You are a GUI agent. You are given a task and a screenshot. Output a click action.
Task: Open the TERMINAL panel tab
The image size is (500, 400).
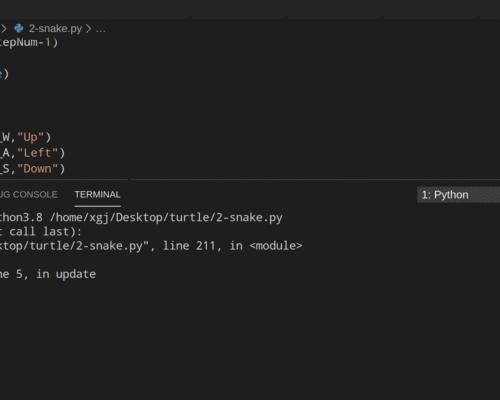pos(97,194)
